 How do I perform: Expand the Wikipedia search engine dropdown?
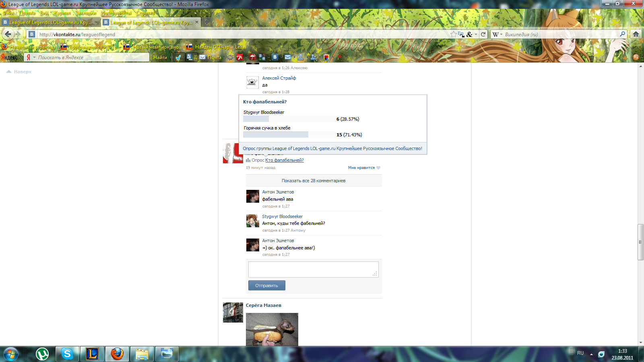click(x=501, y=35)
